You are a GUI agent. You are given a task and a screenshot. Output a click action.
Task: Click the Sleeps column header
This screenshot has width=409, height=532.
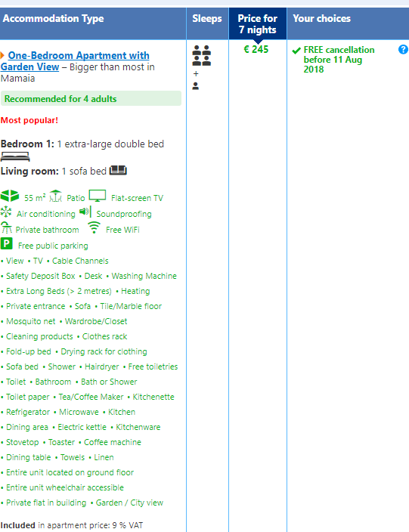tap(207, 19)
